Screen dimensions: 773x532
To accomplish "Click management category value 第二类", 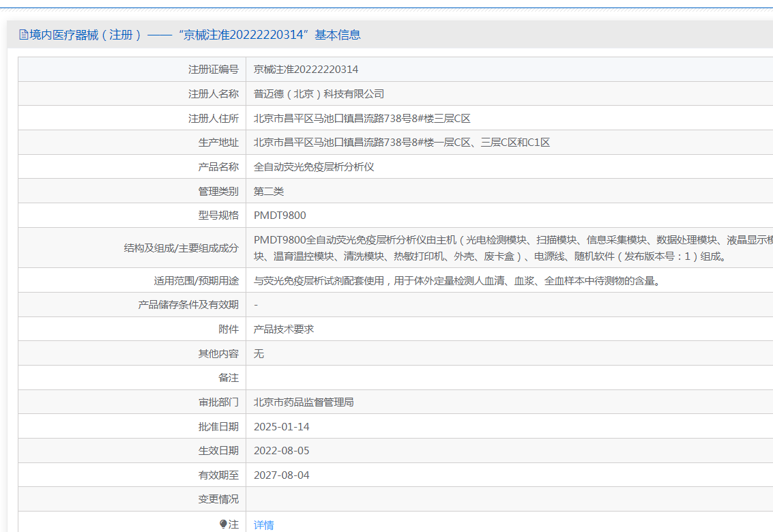I will pos(269,191).
